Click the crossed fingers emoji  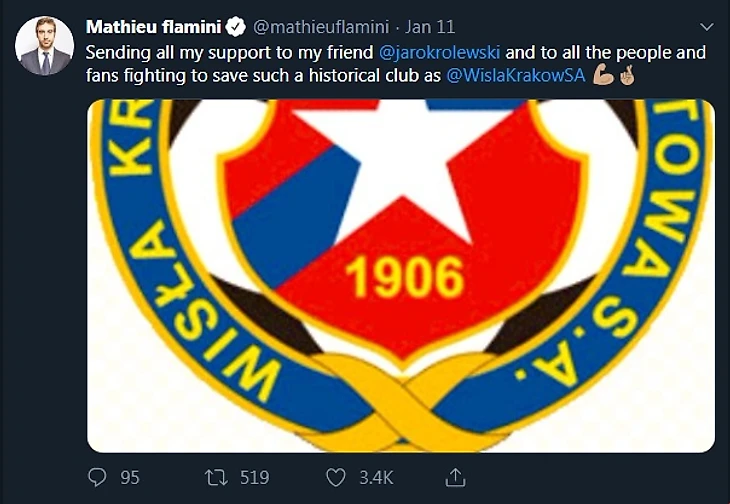tap(624, 75)
